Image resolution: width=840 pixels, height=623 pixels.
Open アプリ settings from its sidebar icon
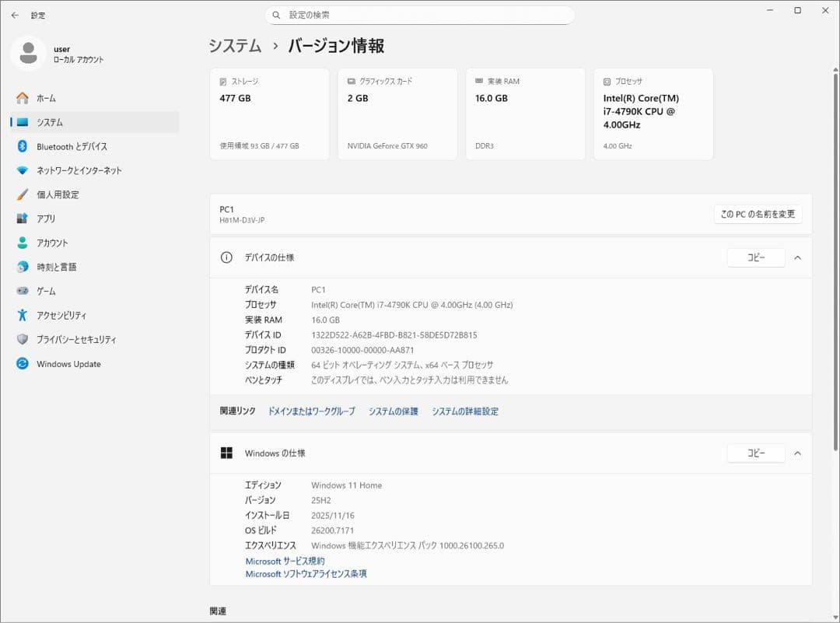click(23, 219)
